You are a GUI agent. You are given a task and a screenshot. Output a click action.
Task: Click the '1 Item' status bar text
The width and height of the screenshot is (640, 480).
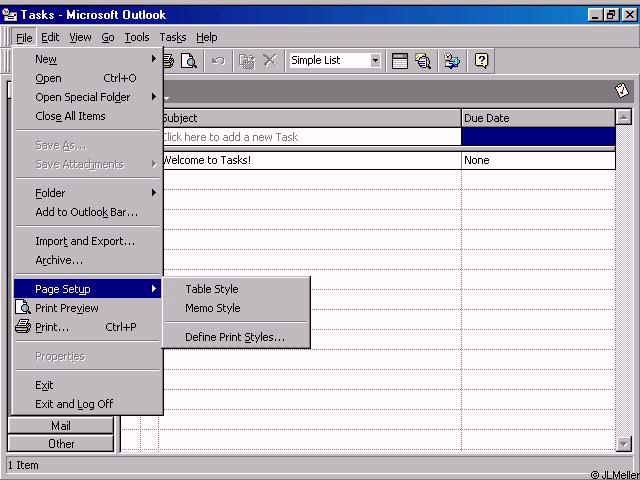[x=23, y=465]
